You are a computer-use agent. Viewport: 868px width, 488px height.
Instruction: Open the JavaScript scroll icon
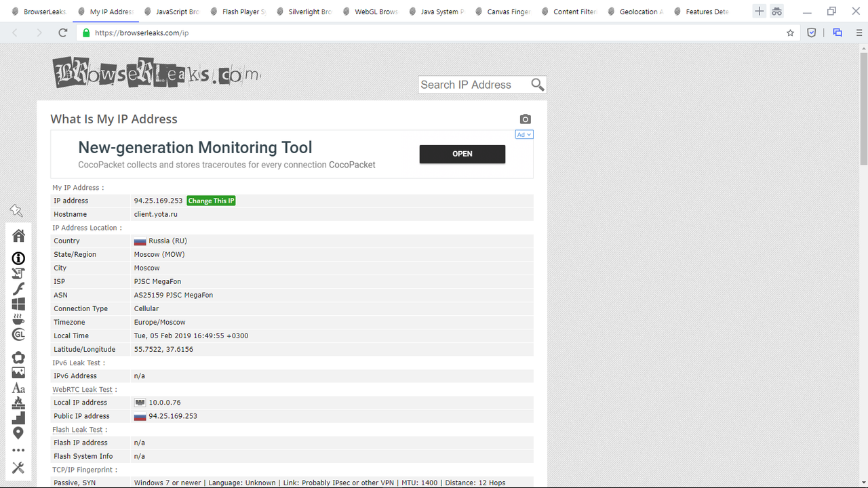pyautogui.click(x=18, y=273)
